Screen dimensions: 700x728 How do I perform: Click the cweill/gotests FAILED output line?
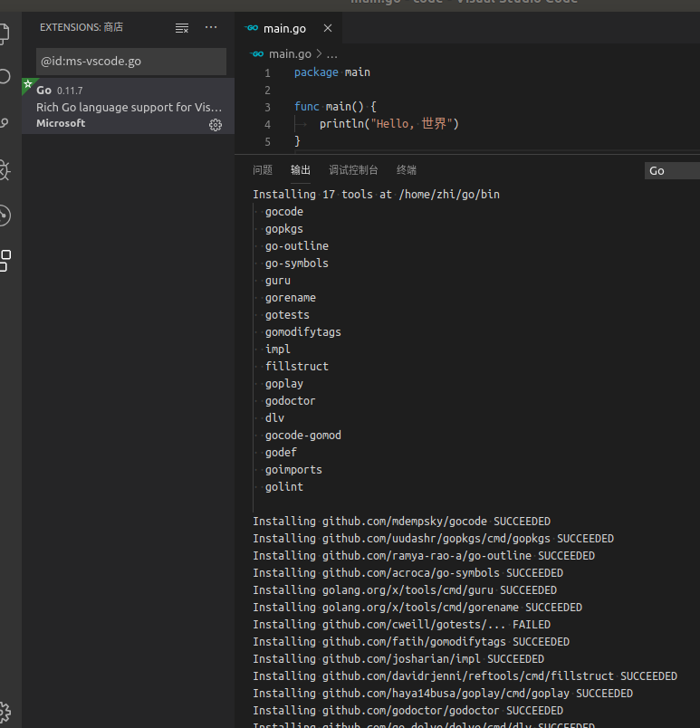pos(401,625)
